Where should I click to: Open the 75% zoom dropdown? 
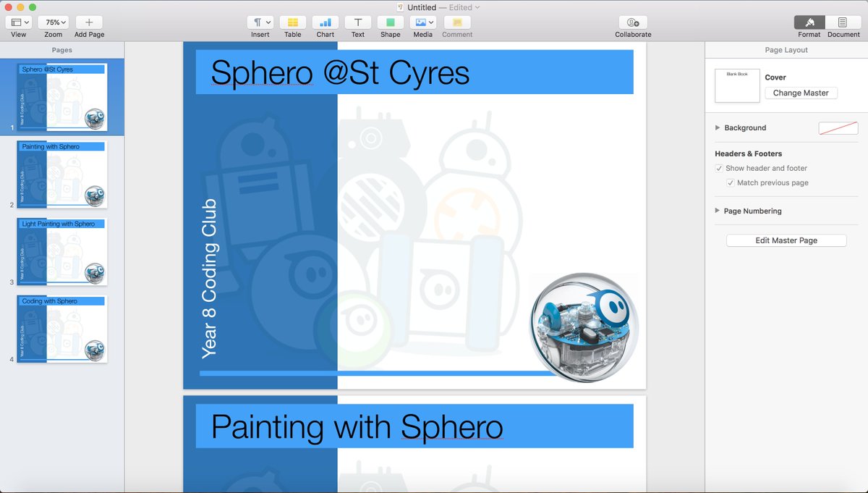[53, 22]
